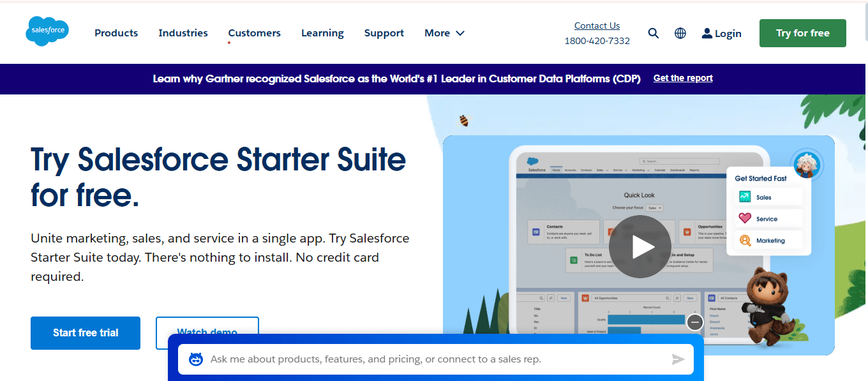Click the green Try for free button
Screen dimensions: 868x381
[803, 33]
